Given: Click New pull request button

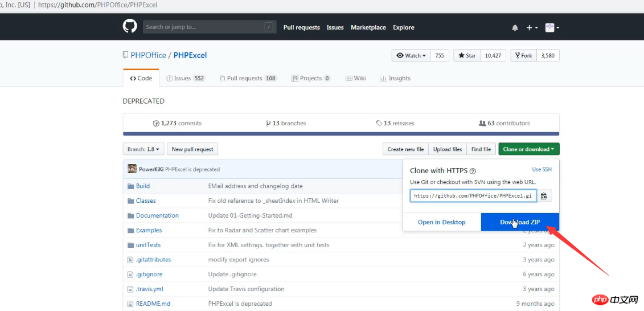Looking at the screenshot, I should [x=192, y=149].
